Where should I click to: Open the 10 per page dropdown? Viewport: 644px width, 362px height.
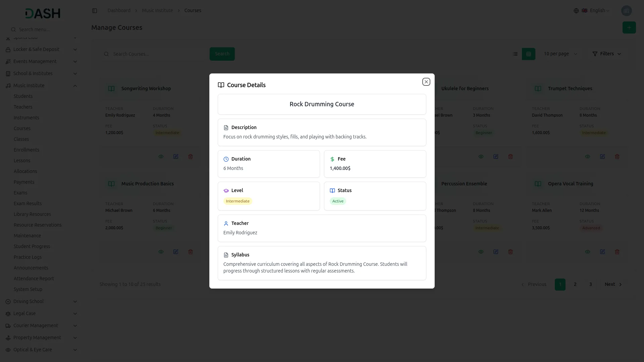coord(560,54)
